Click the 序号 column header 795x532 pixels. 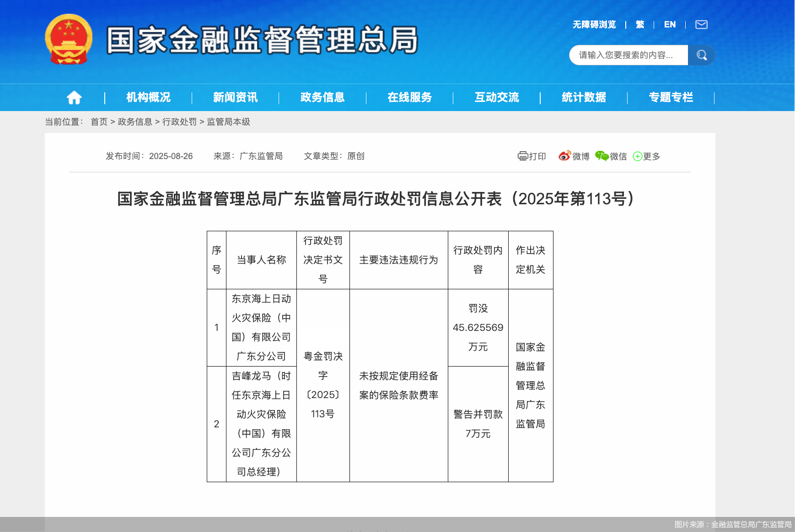coord(216,260)
